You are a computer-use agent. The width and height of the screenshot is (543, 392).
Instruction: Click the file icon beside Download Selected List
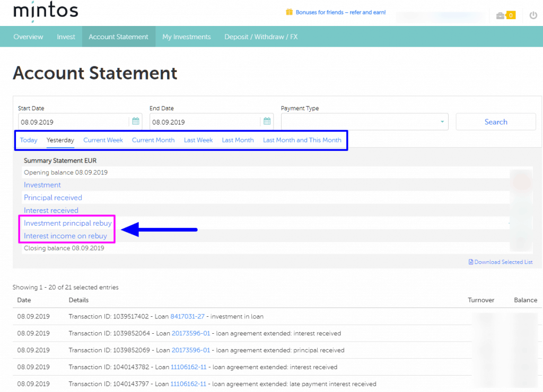(471, 262)
